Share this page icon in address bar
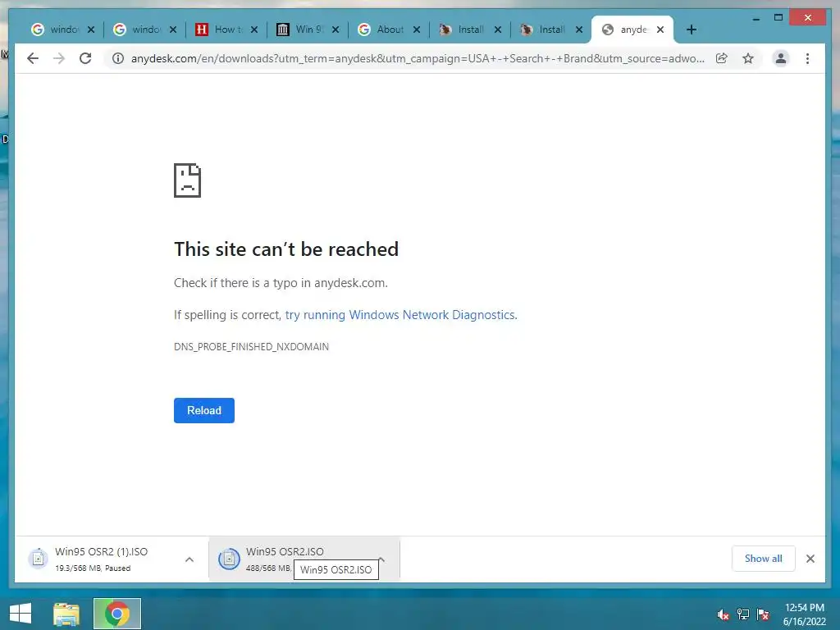Image resolution: width=840 pixels, height=630 pixels. point(722,58)
